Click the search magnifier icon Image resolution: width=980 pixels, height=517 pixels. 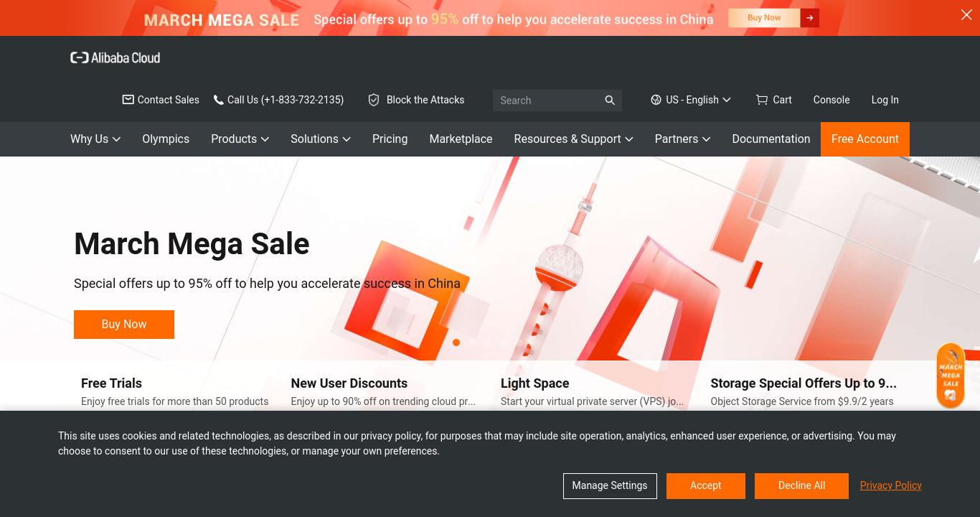(610, 101)
